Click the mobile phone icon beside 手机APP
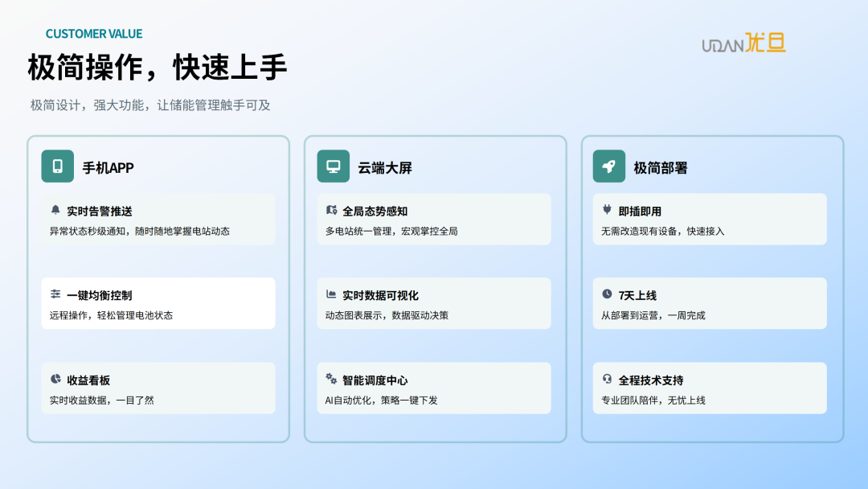 pos(57,166)
